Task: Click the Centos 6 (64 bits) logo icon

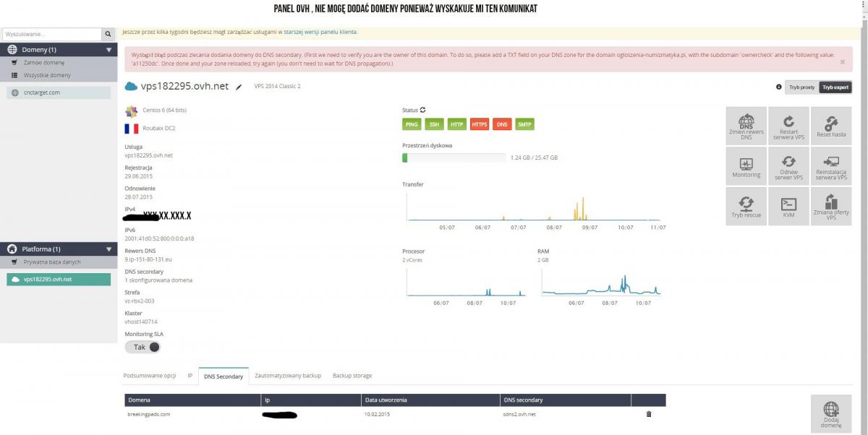Action: pos(131,111)
